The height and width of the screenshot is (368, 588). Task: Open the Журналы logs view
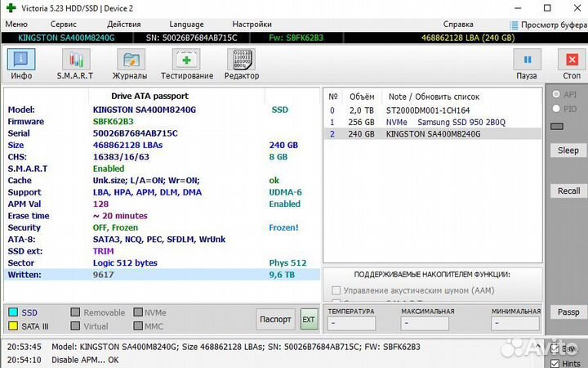[130, 65]
